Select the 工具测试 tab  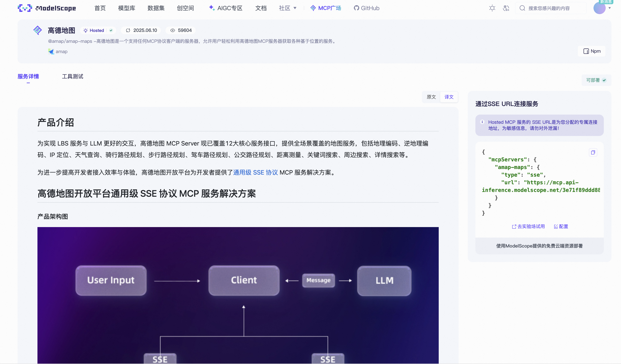pos(72,76)
